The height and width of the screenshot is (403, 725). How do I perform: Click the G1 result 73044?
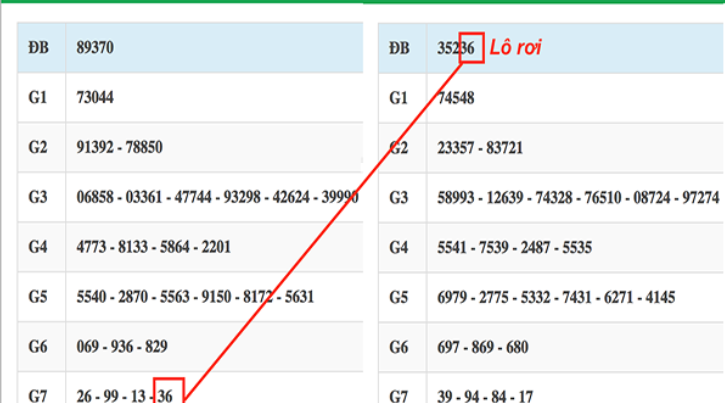[95, 97]
